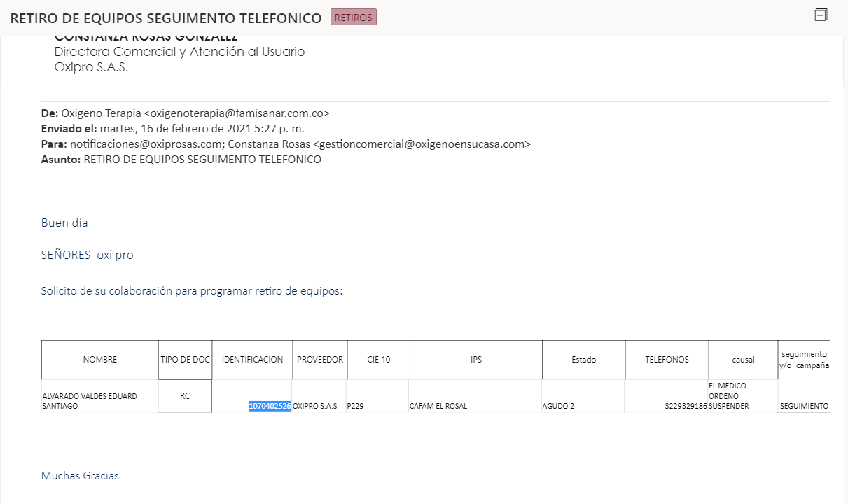This screenshot has width=848, height=504.
Task: Click the causal column header
Action: pyautogui.click(x=743, y=360)
